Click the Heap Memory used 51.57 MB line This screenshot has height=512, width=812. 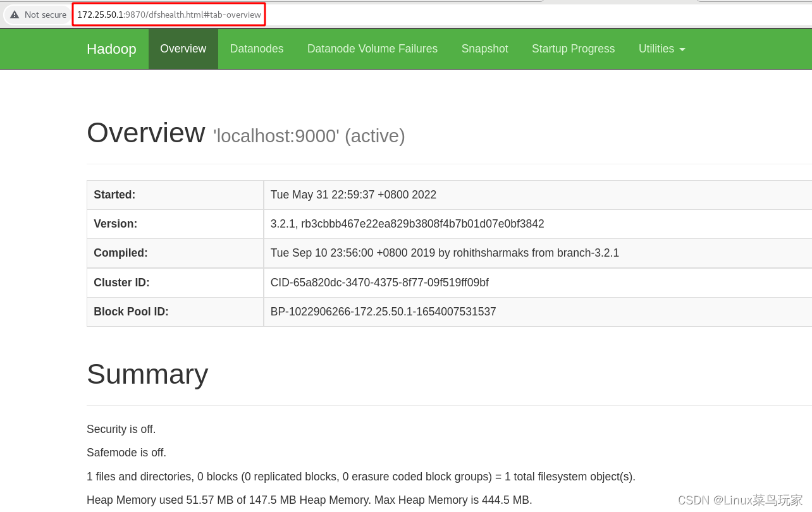[309, 500]
